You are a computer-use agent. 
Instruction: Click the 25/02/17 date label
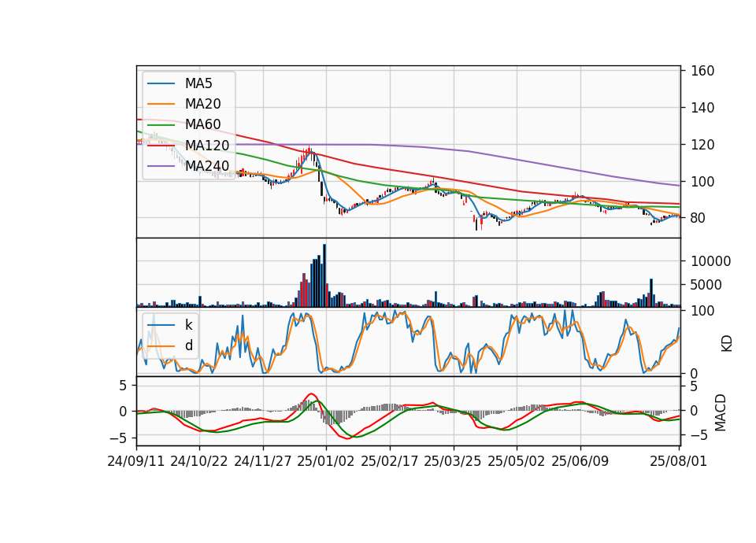pyautogui.click(x=390, y=461)
